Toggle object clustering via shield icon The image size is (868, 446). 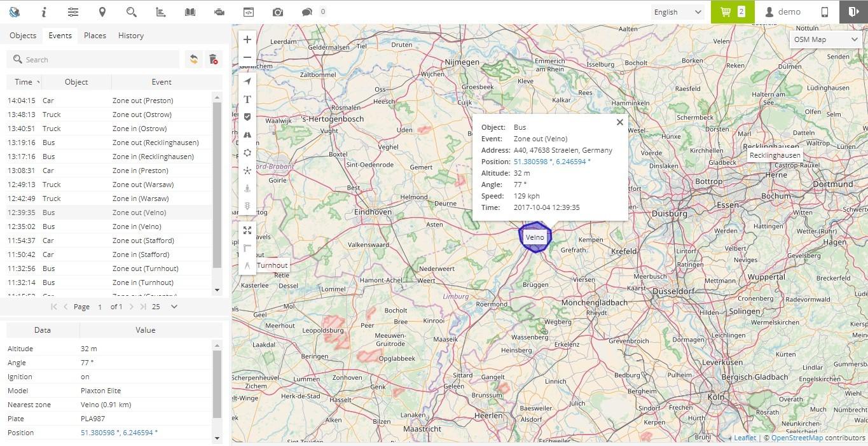point(247,116)
